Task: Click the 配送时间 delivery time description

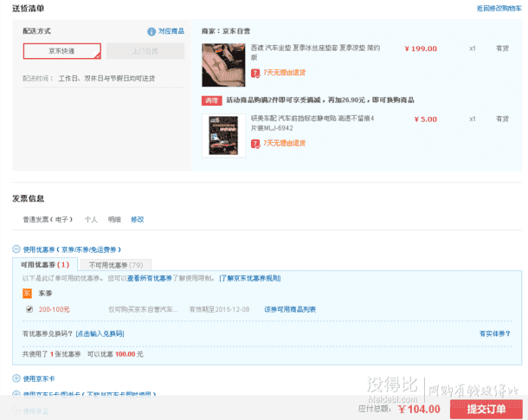Action: click(x=89, y=79)
